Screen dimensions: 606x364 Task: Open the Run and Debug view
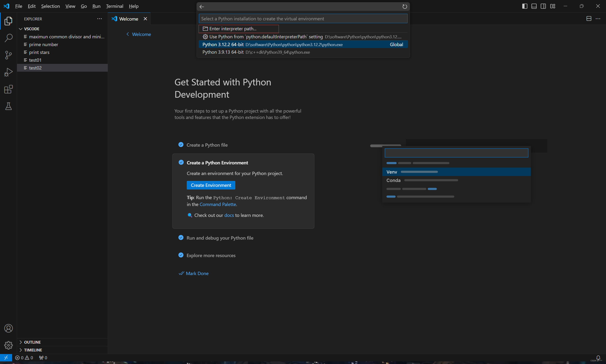coord(8,72)
